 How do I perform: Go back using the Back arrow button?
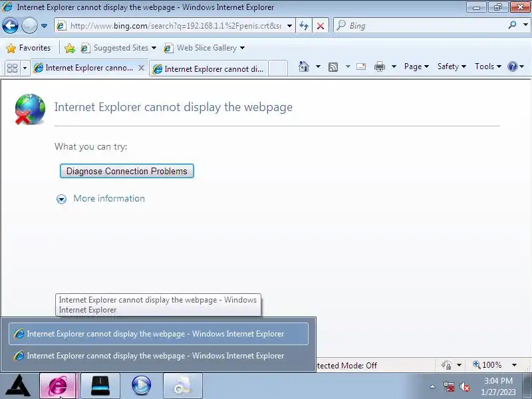pyautogui.click(x=10, y=26)
